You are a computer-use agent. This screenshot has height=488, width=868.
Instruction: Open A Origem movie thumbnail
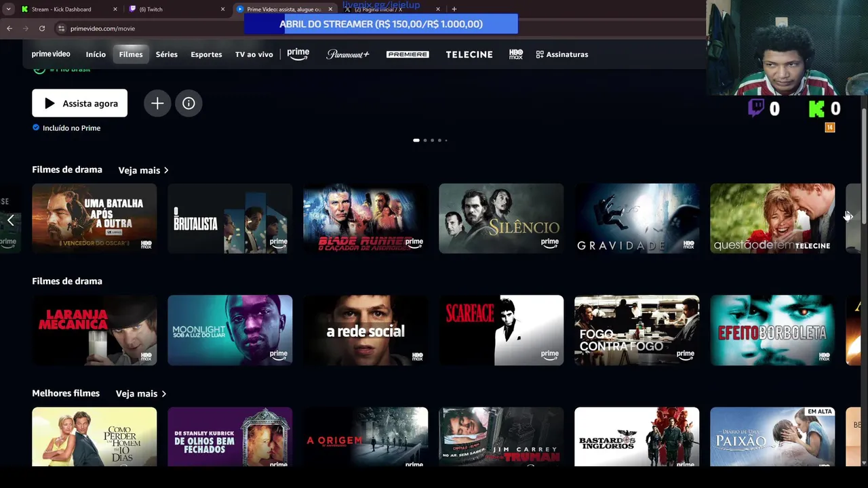(x=366, y=437)
